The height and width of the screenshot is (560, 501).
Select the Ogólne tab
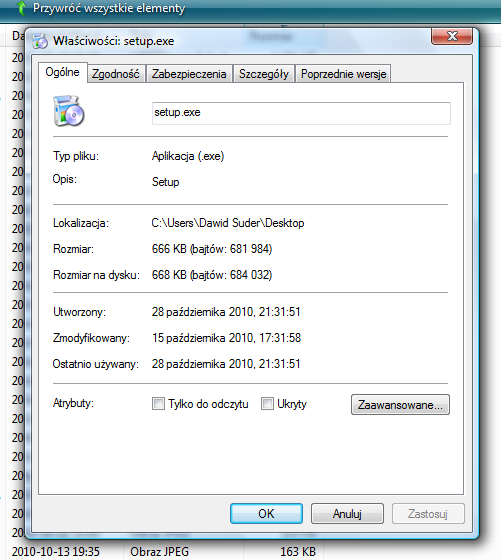(62, 72)
